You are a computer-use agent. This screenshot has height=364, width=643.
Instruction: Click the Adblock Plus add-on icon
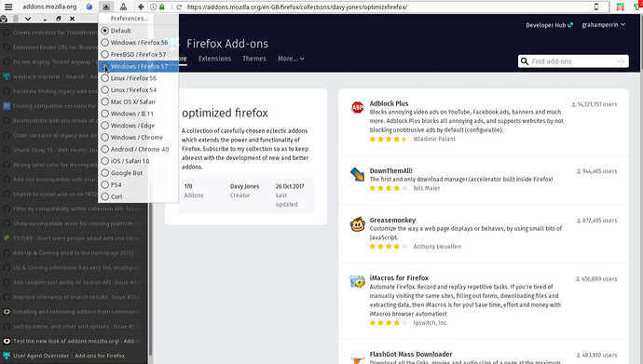(x=357, y=108)
